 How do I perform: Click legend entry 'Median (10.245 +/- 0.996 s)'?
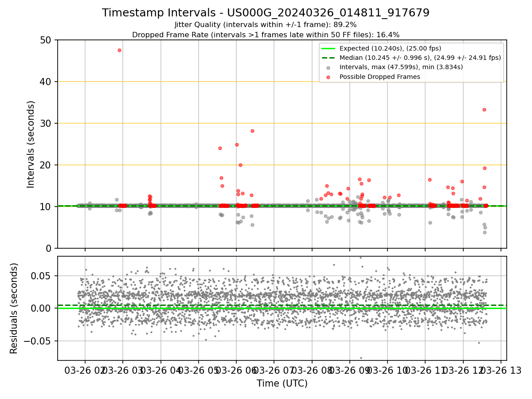[420, 58]
